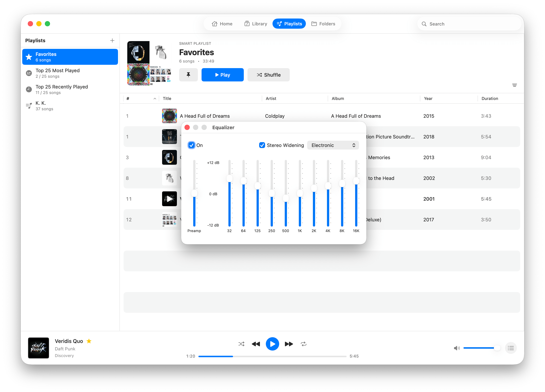Image resolution: width=545 pixels, height=392 pixels.
Task: Select row with duration 9:04
Action: [322, 158]
